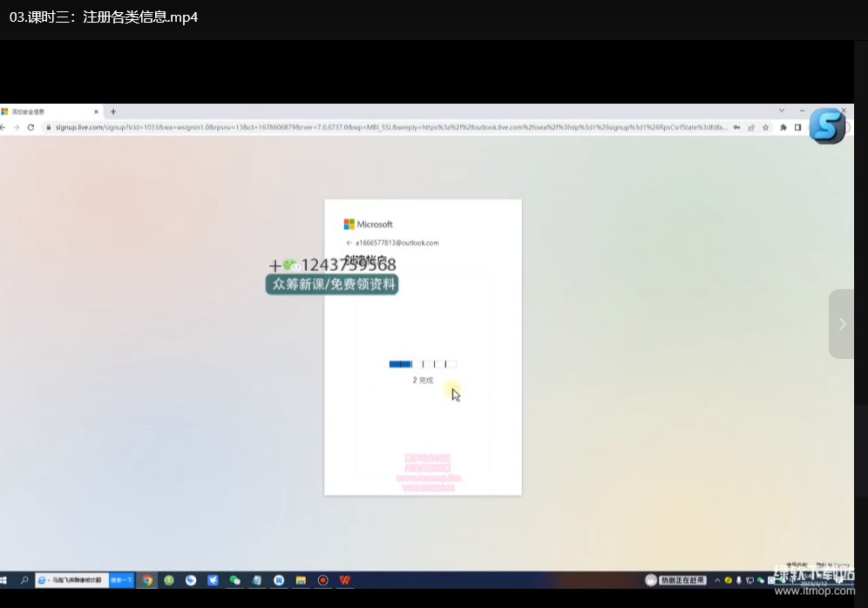The image size is (868, 608).
Task: Click the back arrow beside the Outlook email
Action: (x=349, y=243)
